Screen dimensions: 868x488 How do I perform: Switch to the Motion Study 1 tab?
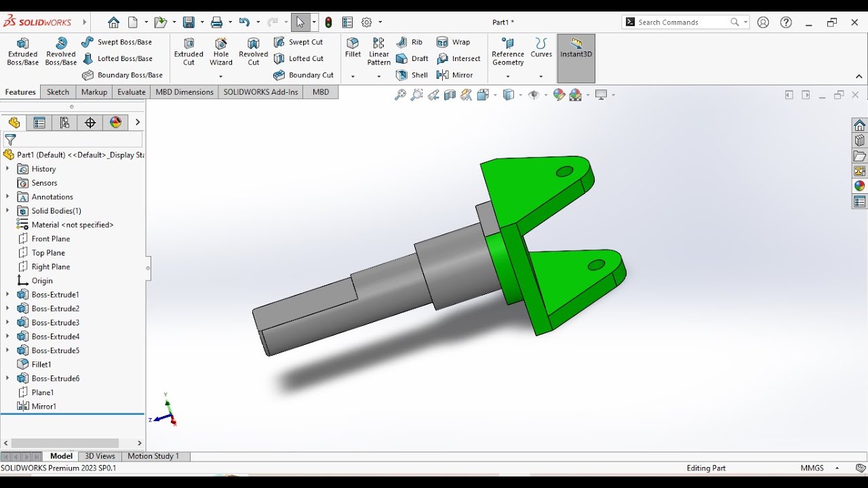point(153,456)
